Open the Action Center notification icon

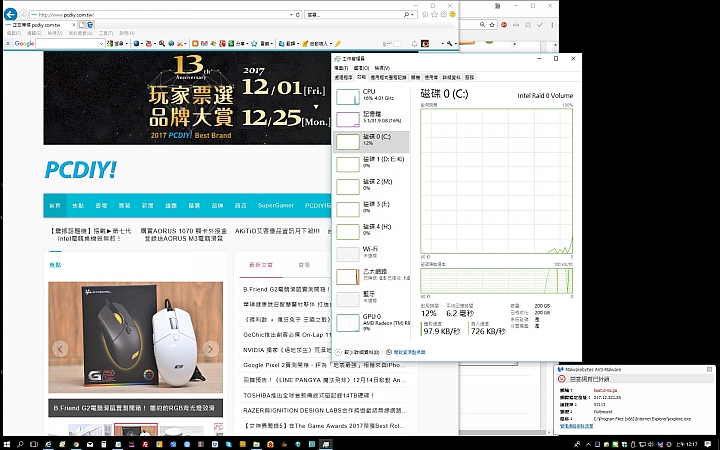coord(710,444)
